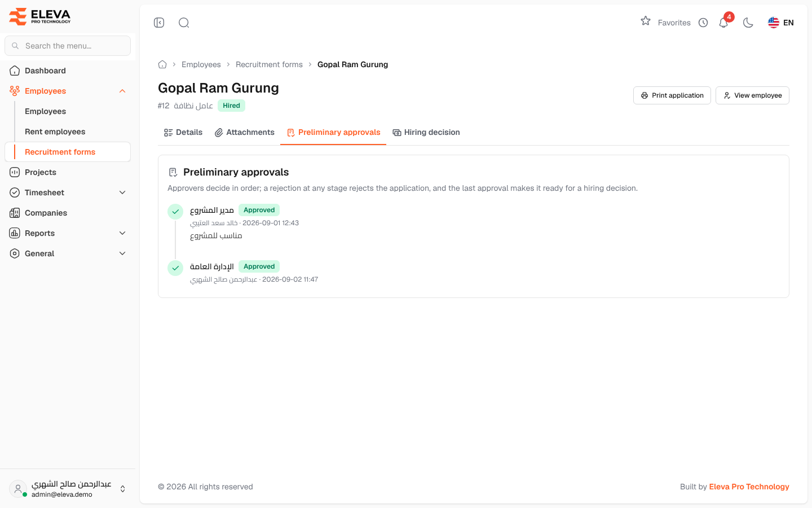Click the © 2026 All rights reserved text
The image size is (812, 508).
click(205, 487)
